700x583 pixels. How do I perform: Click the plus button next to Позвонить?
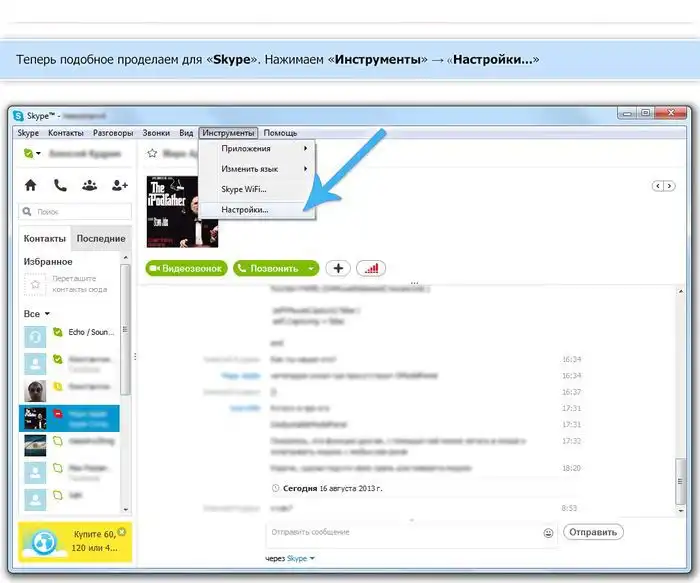[338, 268]
